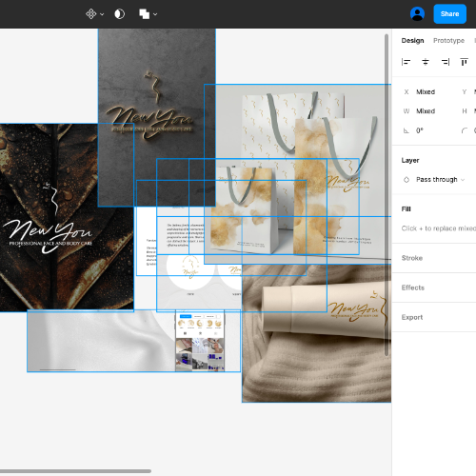
Task: Align selection to the left
Action: [406, 62]
